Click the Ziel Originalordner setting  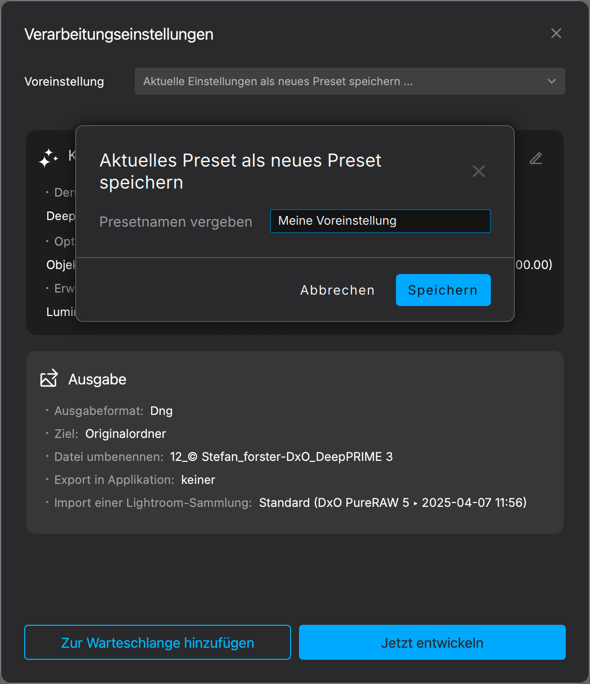coord(126,434)
